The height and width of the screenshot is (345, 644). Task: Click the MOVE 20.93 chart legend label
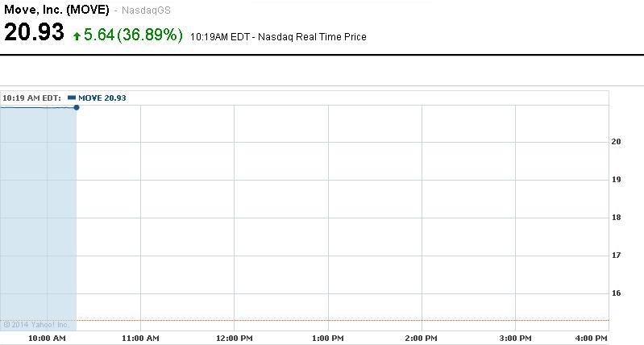point(102,98)
